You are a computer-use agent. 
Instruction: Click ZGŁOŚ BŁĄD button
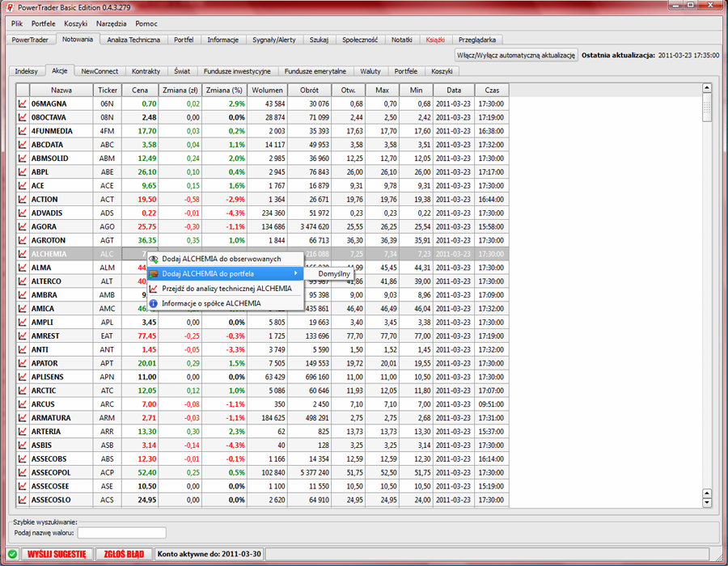click(x=124, y=554)
